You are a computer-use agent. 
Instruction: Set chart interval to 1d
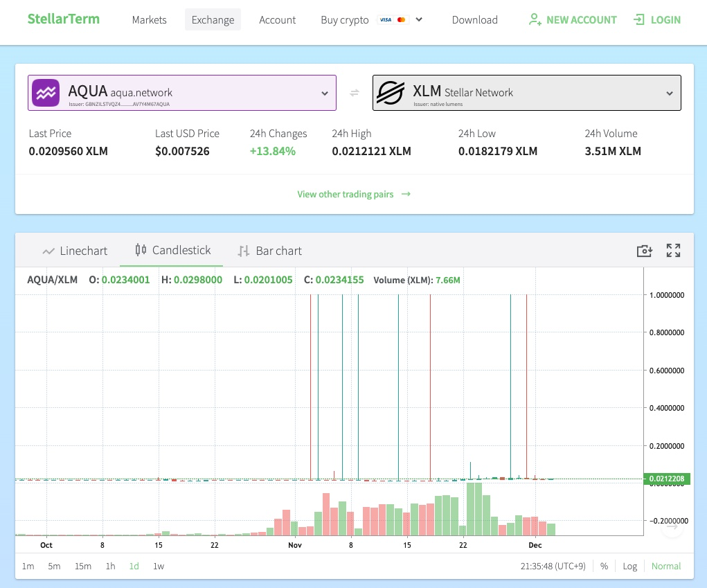134,567
